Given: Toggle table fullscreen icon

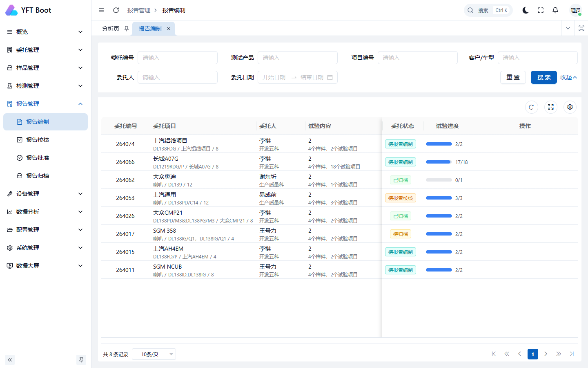Looking at the screenshot, I should [x=551, y=107].
